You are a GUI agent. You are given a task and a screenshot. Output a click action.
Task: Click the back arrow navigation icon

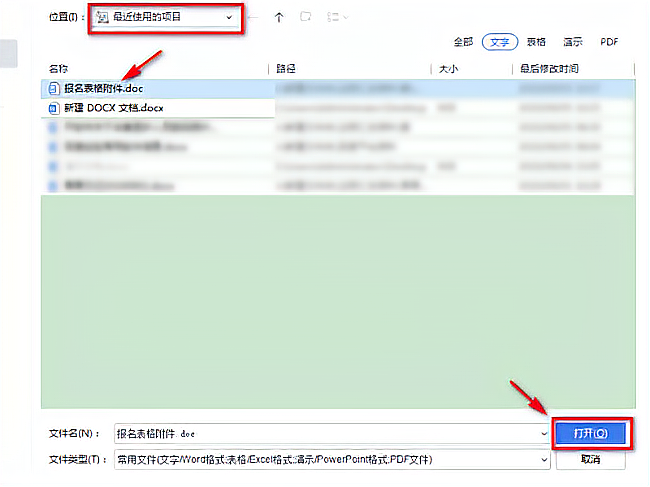[x=253, y=17]
